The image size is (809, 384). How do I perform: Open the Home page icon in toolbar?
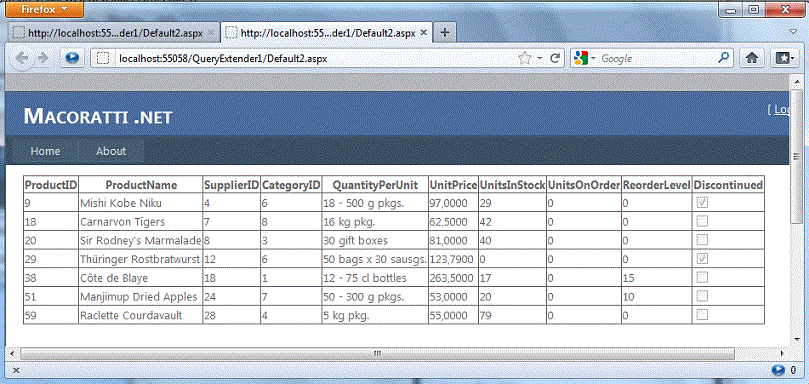click(x=751, y=58)
